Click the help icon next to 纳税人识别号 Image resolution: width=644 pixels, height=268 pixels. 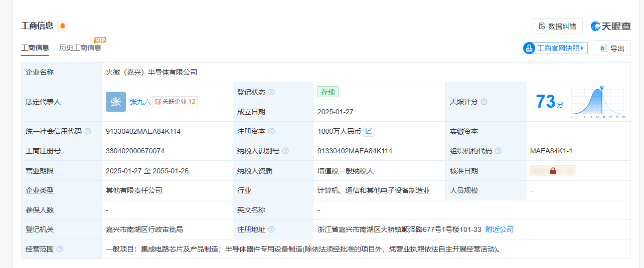pos(285,151)
